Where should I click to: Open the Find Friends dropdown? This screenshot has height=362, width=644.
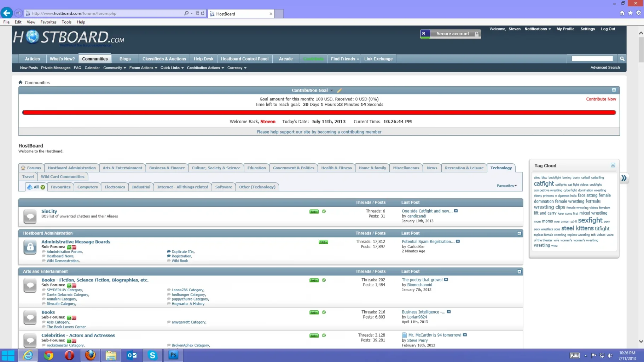pos(345,59)
